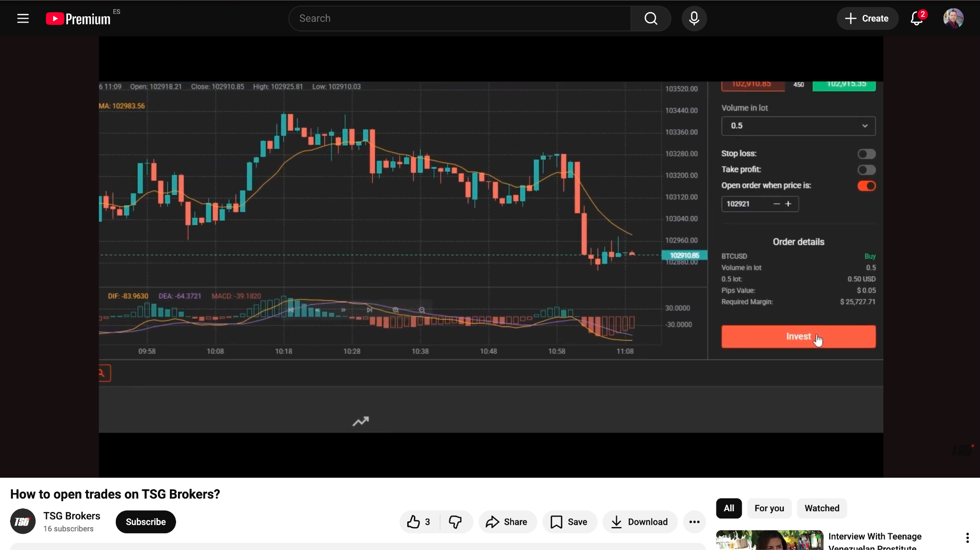Open the more actions ellipsis button
Image resolution: width=980 pixels, height=550 pixels.
pyautogui.click(x=694, y=522)
